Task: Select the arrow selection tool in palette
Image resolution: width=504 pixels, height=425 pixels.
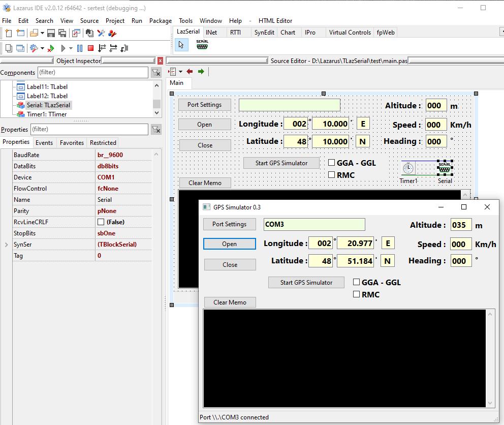Action: [x=181, y=44]
